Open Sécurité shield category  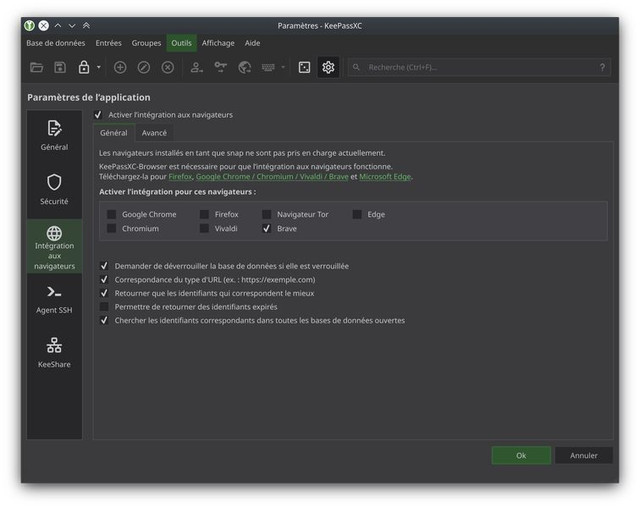(54, 190)
